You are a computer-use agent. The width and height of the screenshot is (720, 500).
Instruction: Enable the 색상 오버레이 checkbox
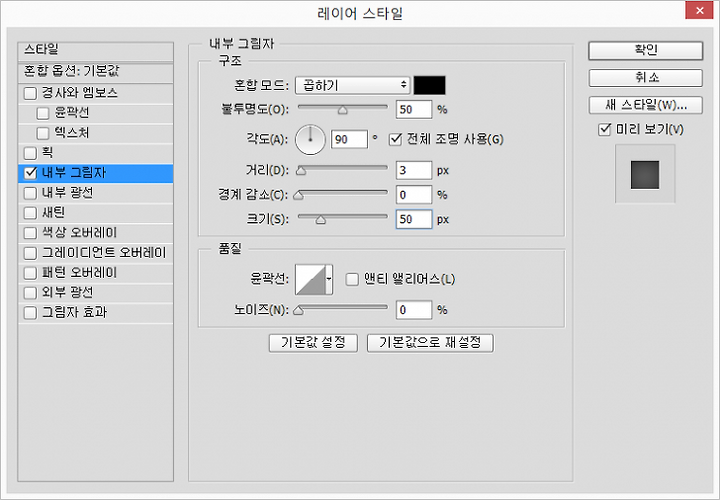[30, 233]
